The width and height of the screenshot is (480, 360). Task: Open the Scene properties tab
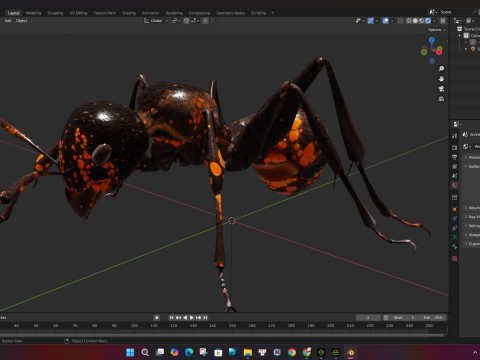pyautogui.click(x=455, y=176)
